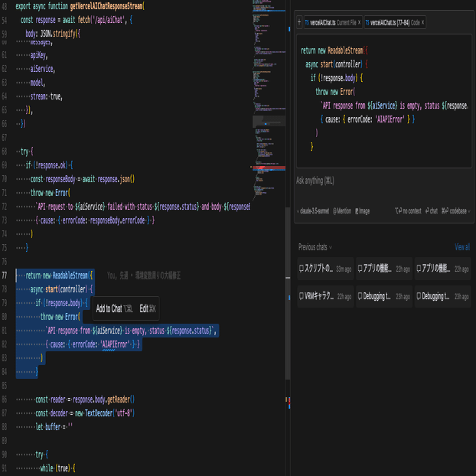476x476 pixels.
Task: Submit using the chat button
Action: [432, 210]
